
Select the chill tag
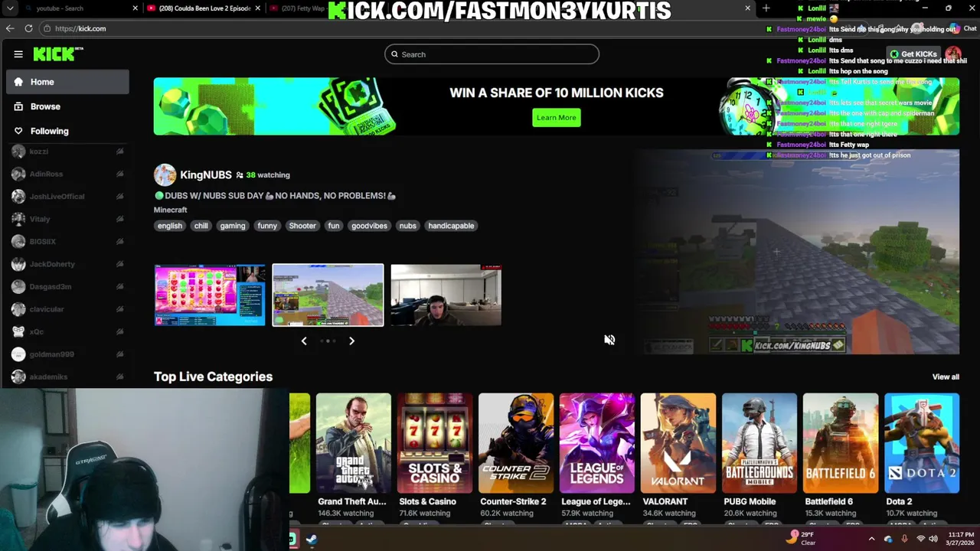tap(201, 226)
